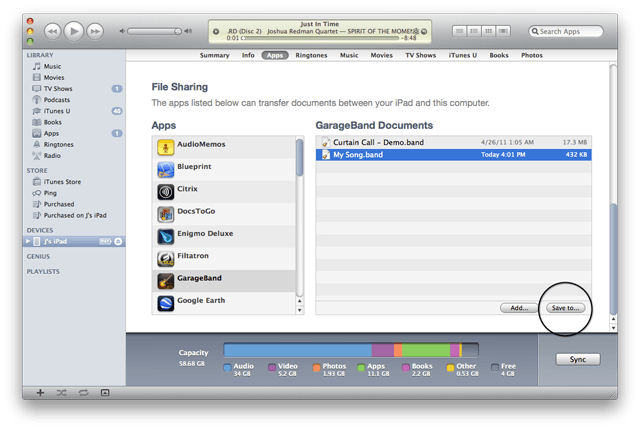Show artwork viewer icon at bottom
Image resolution: width=640 pixels, height=430 pixels.
tap(105, 392)
